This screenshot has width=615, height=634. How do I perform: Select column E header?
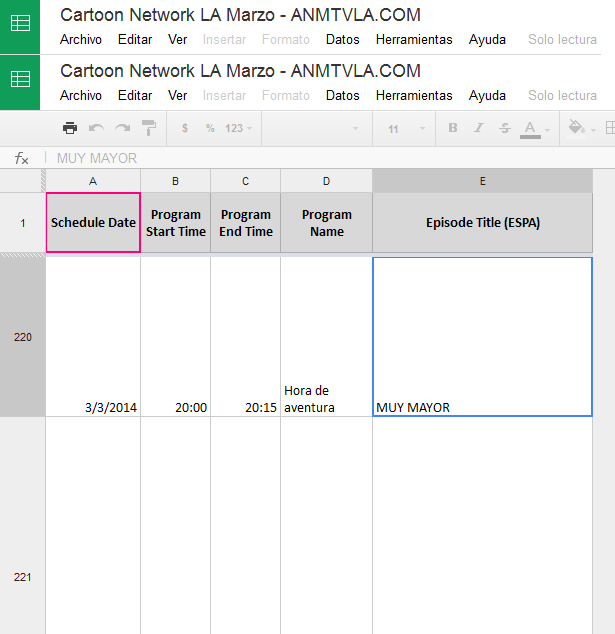(x=482, y=181)
